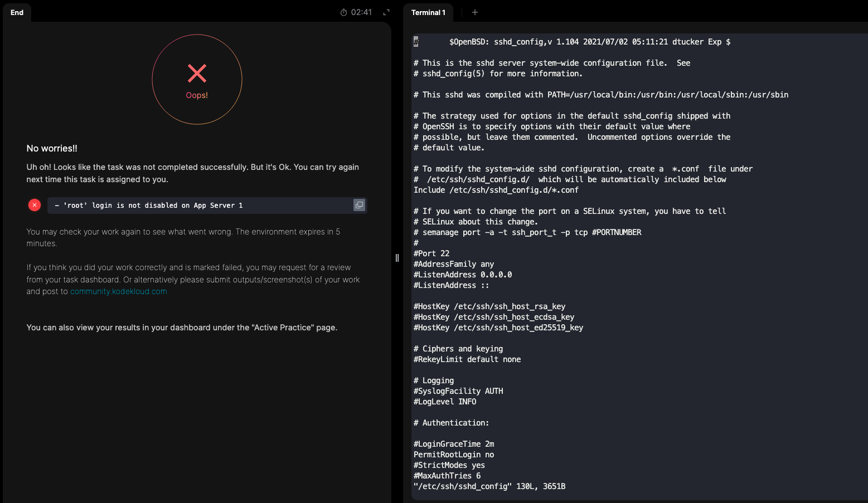Click the PATH compiled comment line
This screenshot has height=503, width=868.
[x=601, y=95]
